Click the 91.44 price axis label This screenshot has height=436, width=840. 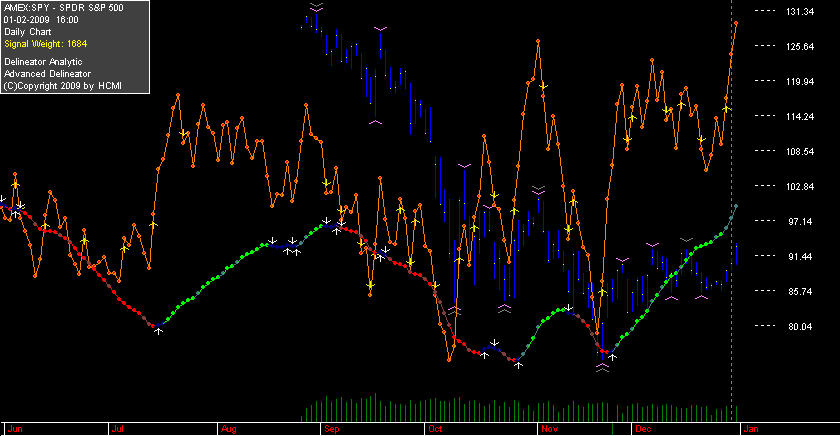pos(800,257)
